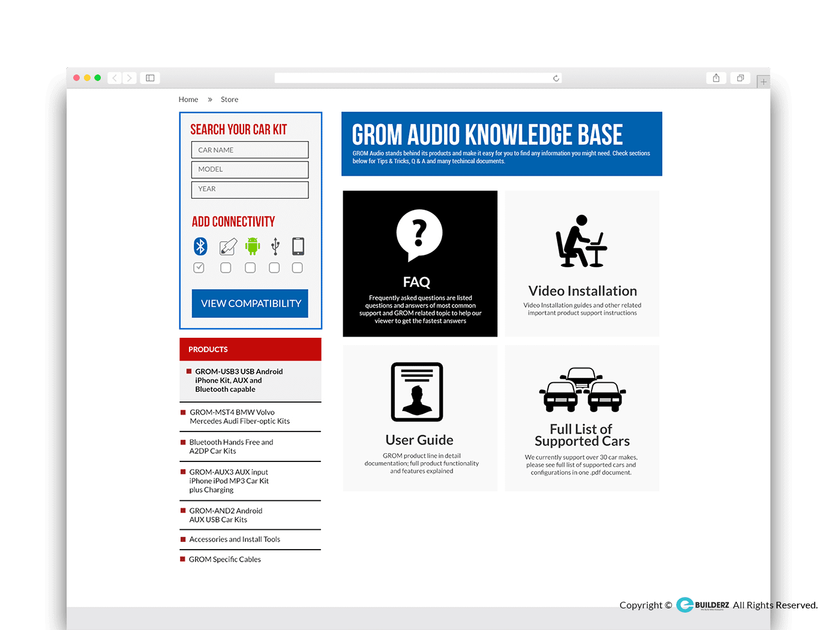Toggle the browser sidebar button

[150, 78]
